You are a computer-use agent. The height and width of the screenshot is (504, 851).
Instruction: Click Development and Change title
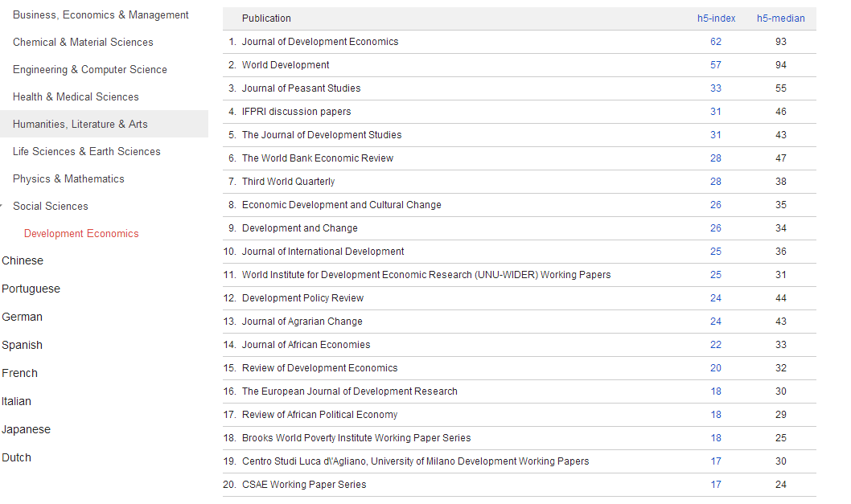(299, 228)
